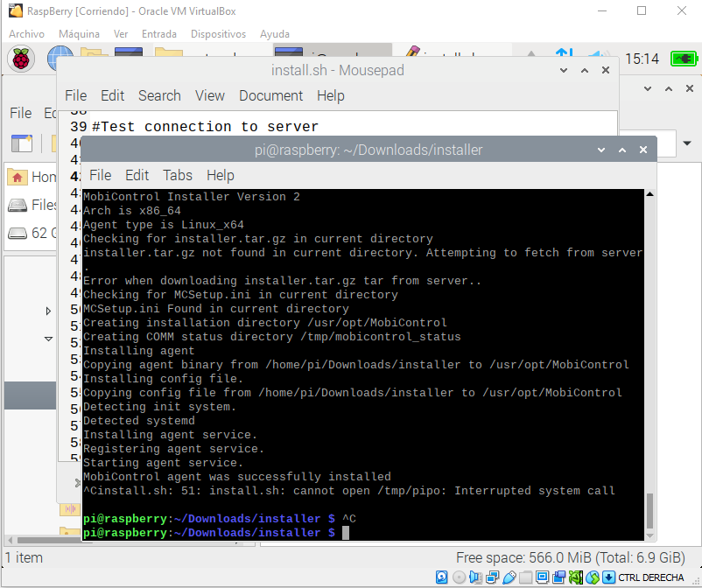Click the panel clock showing 15:14
The width and height of the screenshot is (702, 588).
642,59
